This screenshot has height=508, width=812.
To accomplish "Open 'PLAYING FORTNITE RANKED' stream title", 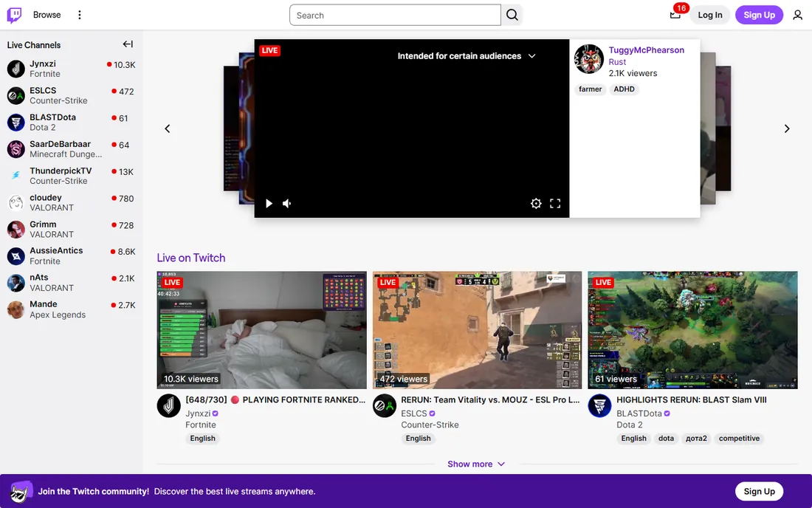I will point(275,399).
